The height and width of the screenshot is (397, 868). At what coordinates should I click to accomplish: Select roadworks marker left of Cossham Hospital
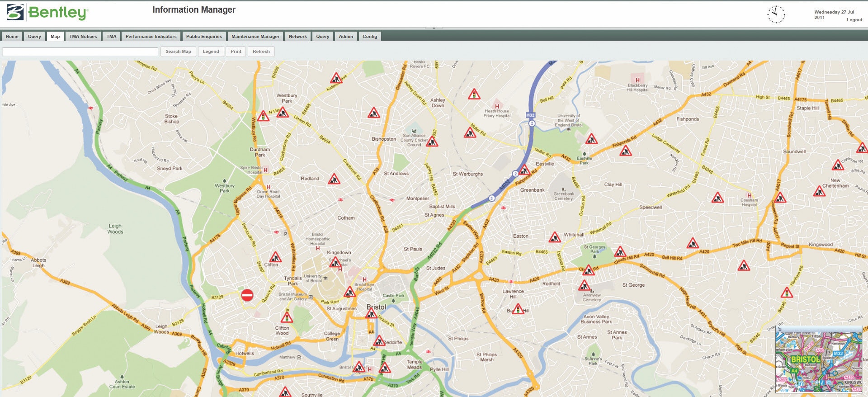click(717, 198)
